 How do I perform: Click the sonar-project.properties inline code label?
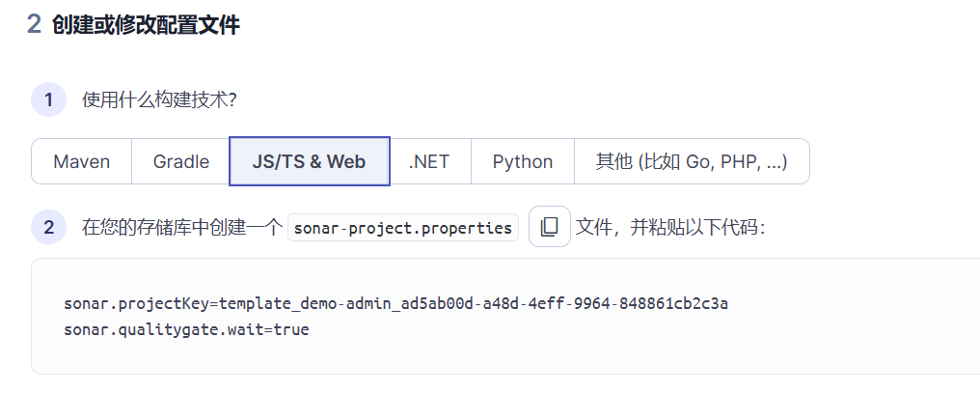(403, 227)
